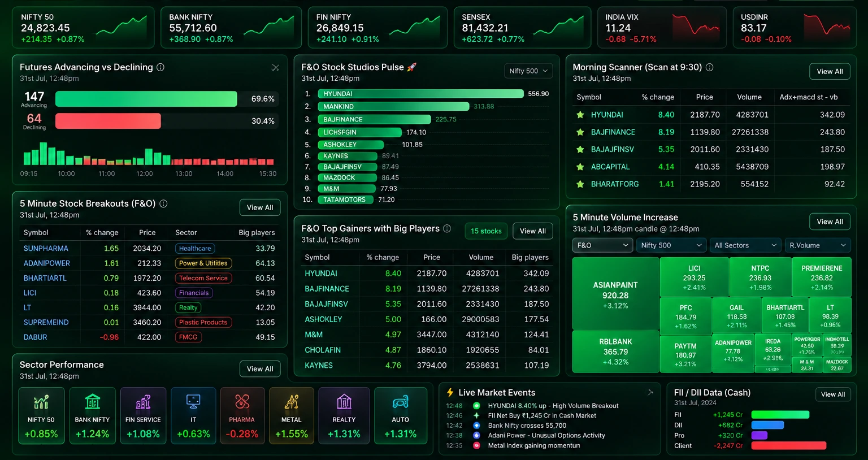Show info for F&O Top Gainers
Viewport: 868px width, 460px height.
coord(447,228)
